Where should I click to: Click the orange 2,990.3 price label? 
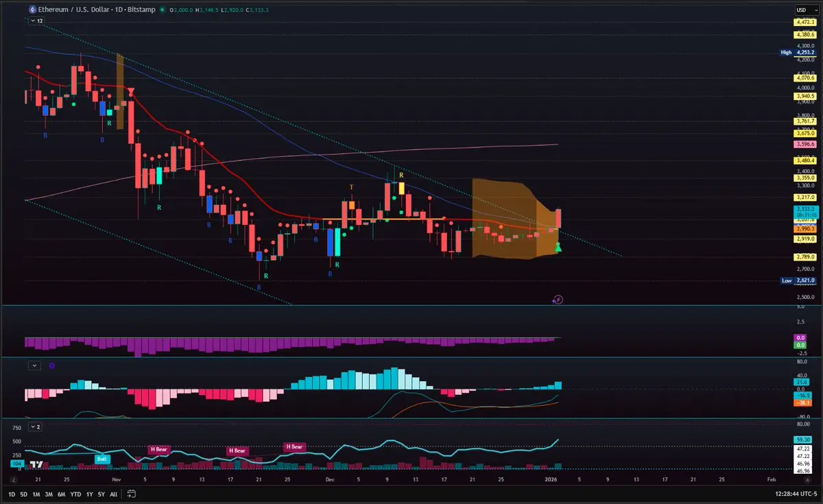point(805,228)
